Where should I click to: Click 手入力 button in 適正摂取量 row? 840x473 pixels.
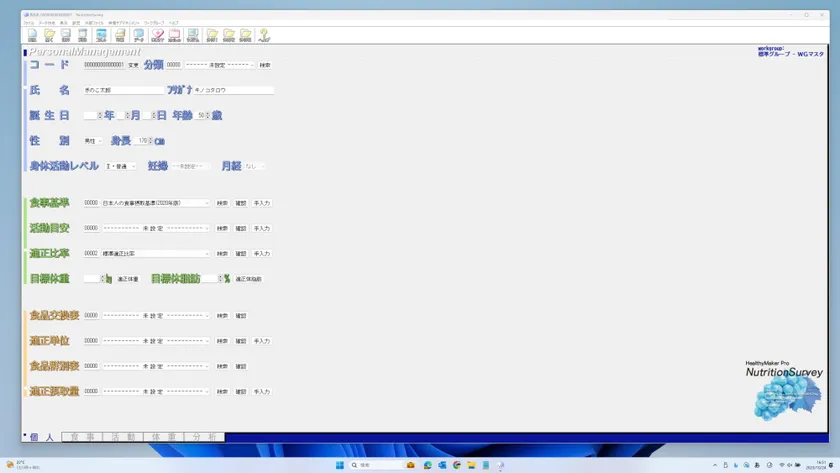(x=261, y=392)
